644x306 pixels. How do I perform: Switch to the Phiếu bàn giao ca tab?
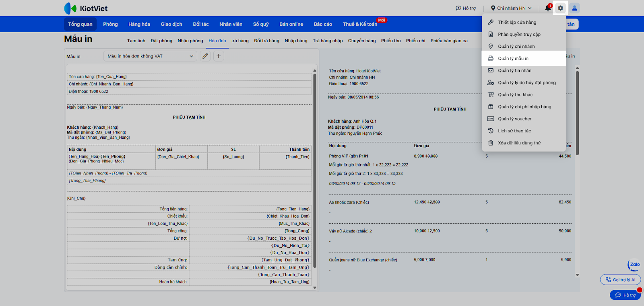pyautogui.click(x=449, y=41)
